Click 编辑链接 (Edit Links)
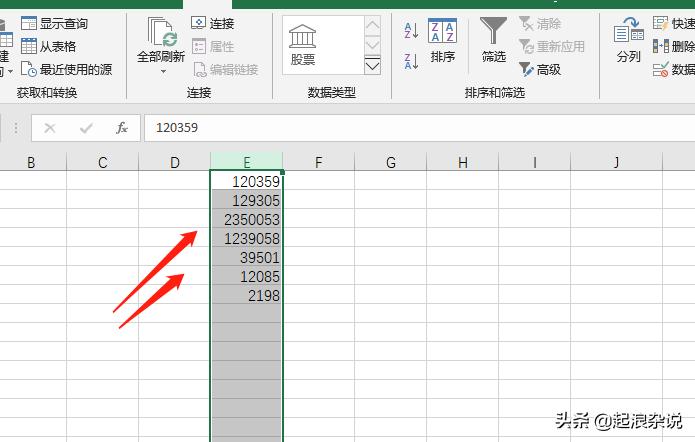The width and height of the screenshot is (695, 442). point(226,70)
